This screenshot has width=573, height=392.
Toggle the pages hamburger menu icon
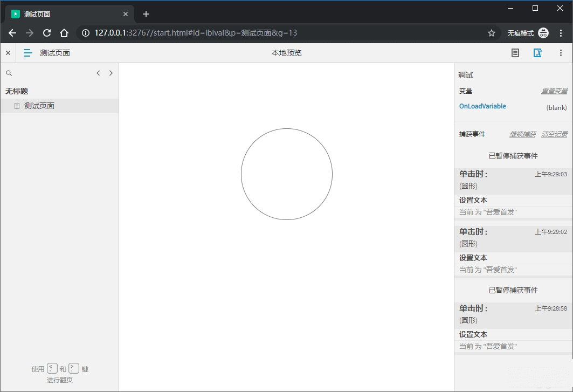[x=28, y=53]
